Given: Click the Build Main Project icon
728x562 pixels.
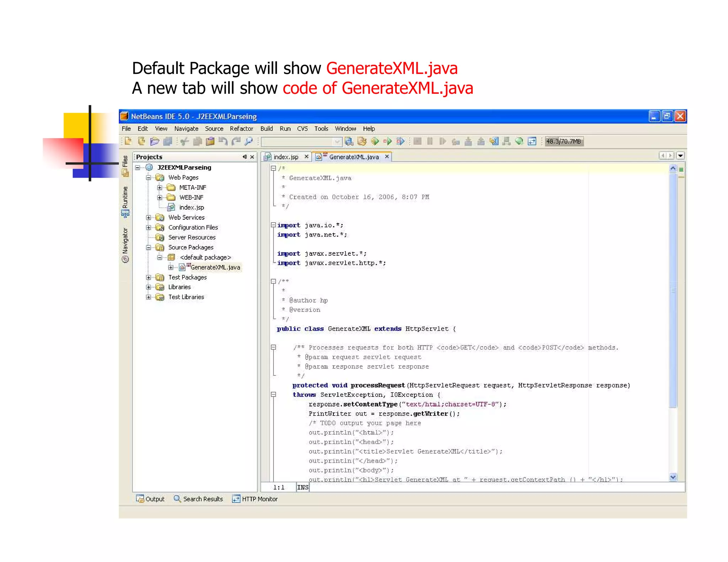Looking at the screenshot, I should 349,141.
